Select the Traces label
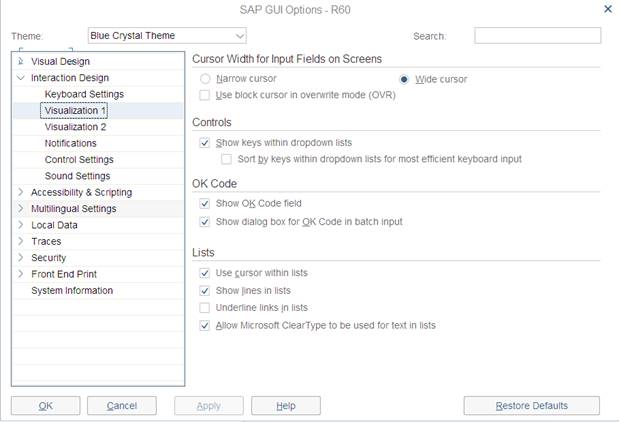This screenshot has height=422, width=619. (x=46, y=241)
